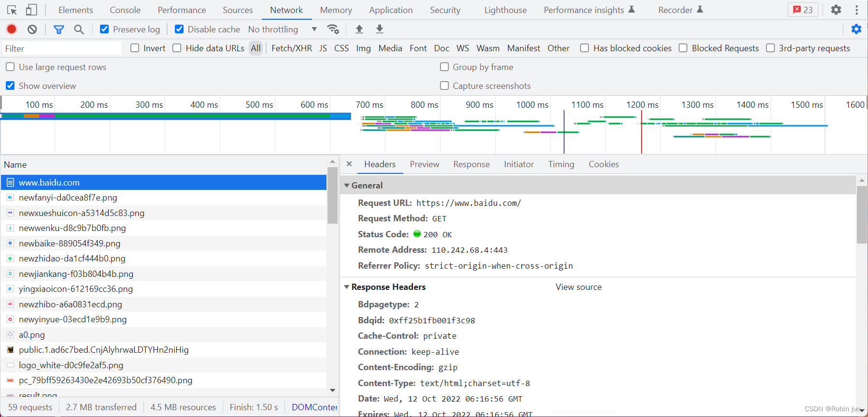Enable Hide data URLs checkbox
This screenshot has width=868, height=417.
(177, 48)
